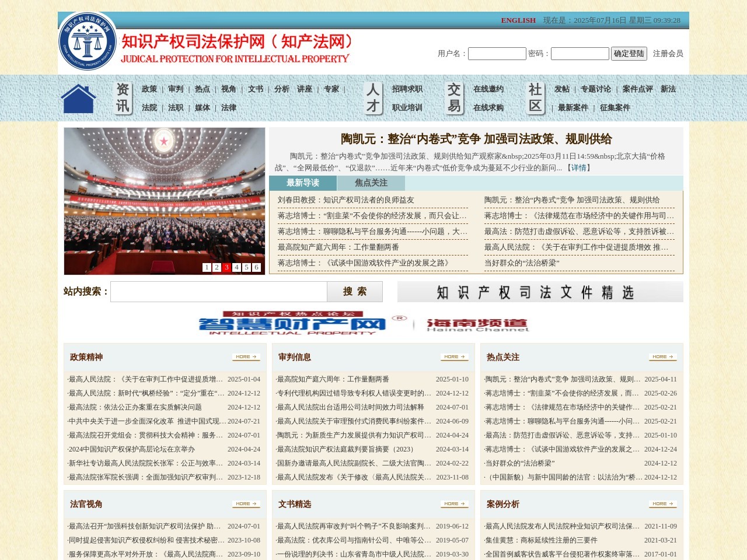Viewport: 747px width, 560px height.
Task: Focus the 密码 password field
Action: [x=580, y=54]
